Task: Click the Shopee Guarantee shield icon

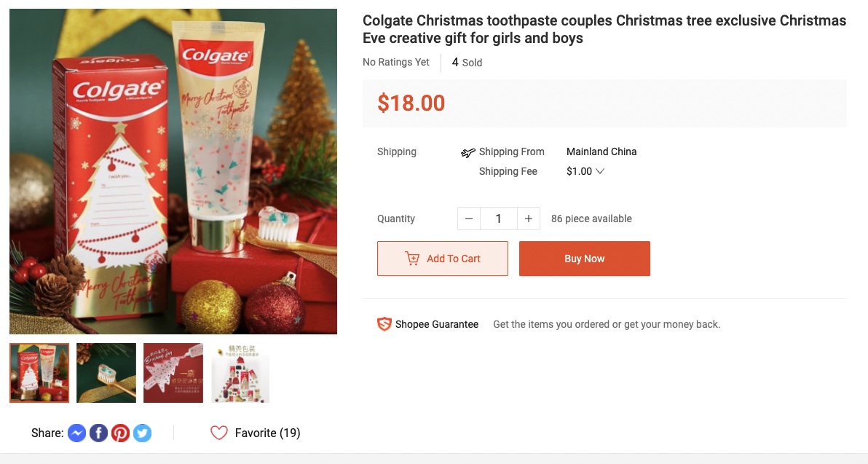Action: coord(384,324)
